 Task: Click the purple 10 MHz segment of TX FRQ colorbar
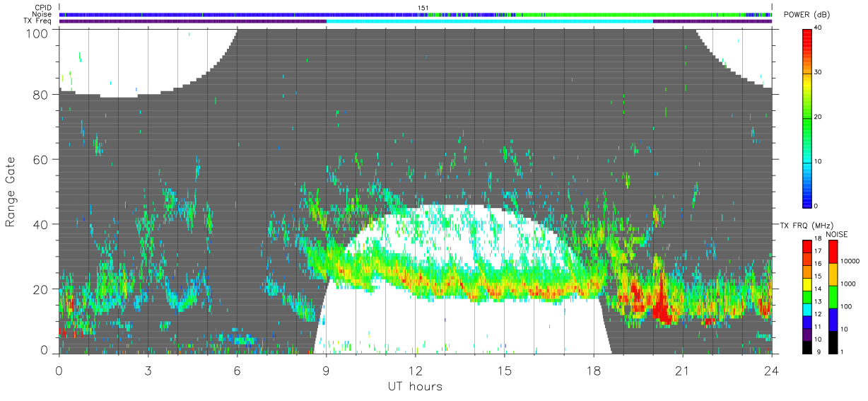(807, 334)
